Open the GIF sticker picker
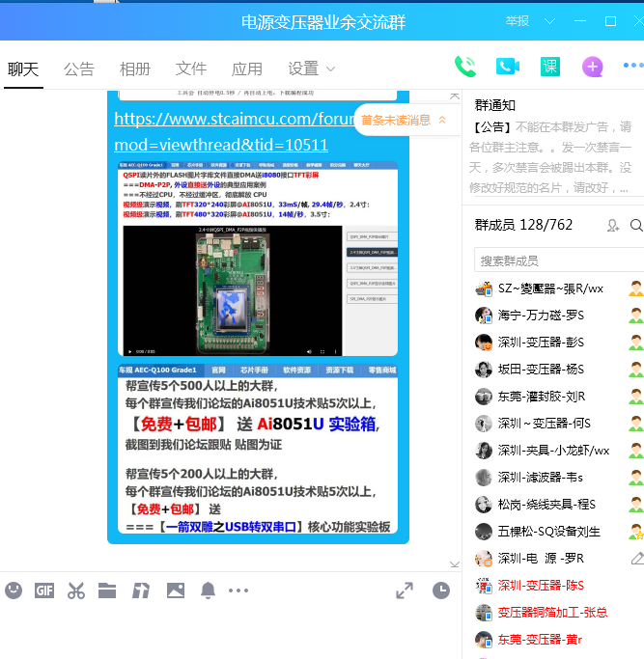This screenshot has height=659, width=644. [44, 590]
